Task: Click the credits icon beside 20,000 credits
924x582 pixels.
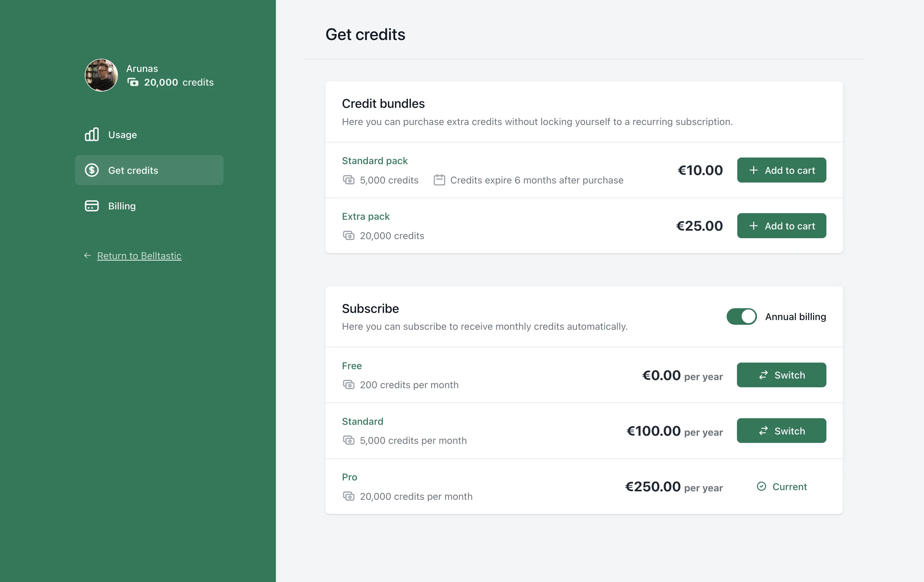Action: (x=133, y=82)
